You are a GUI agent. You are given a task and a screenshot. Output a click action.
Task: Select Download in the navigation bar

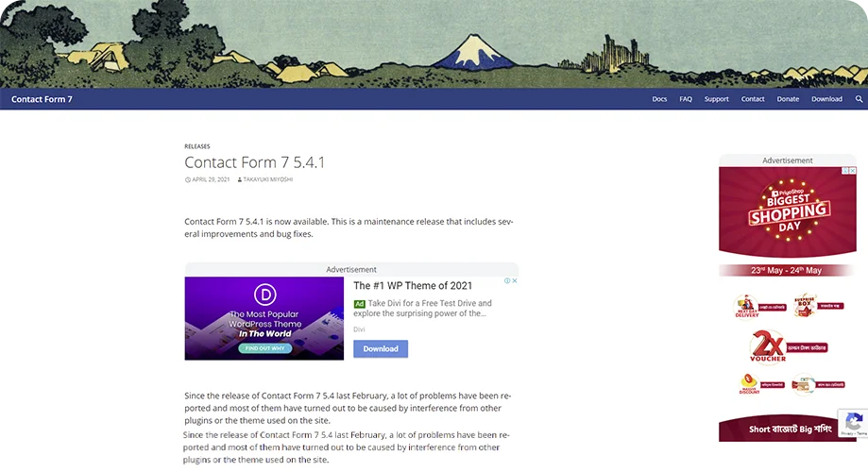pos(827,99)
